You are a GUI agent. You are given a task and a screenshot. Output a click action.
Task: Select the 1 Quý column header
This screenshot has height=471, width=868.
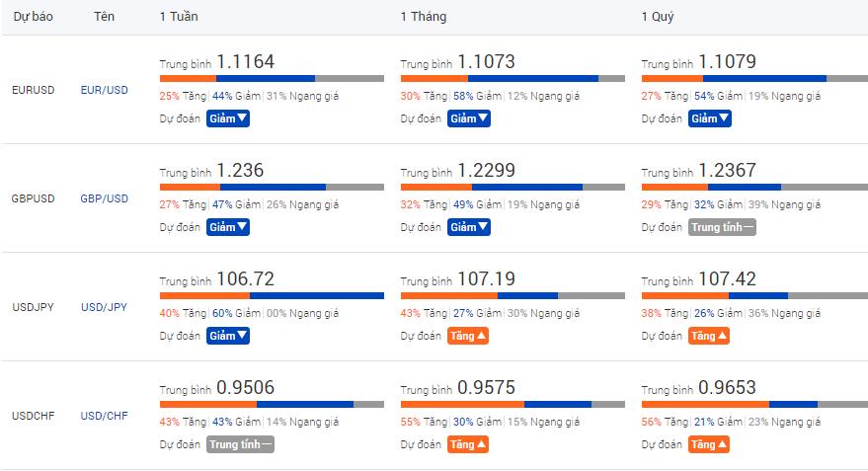(x=660, y=18)
